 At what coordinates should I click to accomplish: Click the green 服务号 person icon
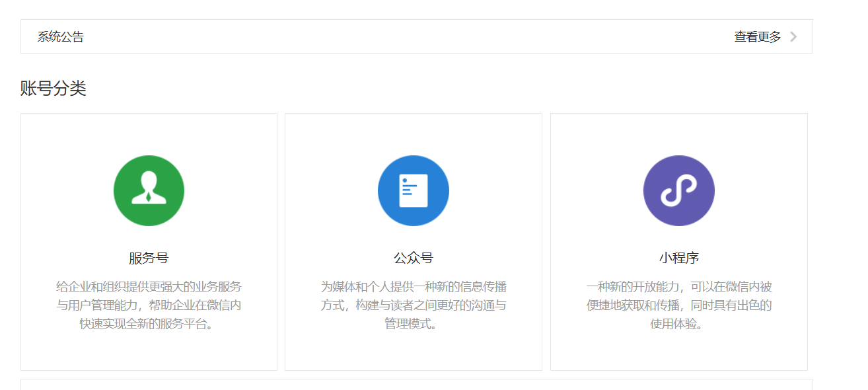pos(149,190)
